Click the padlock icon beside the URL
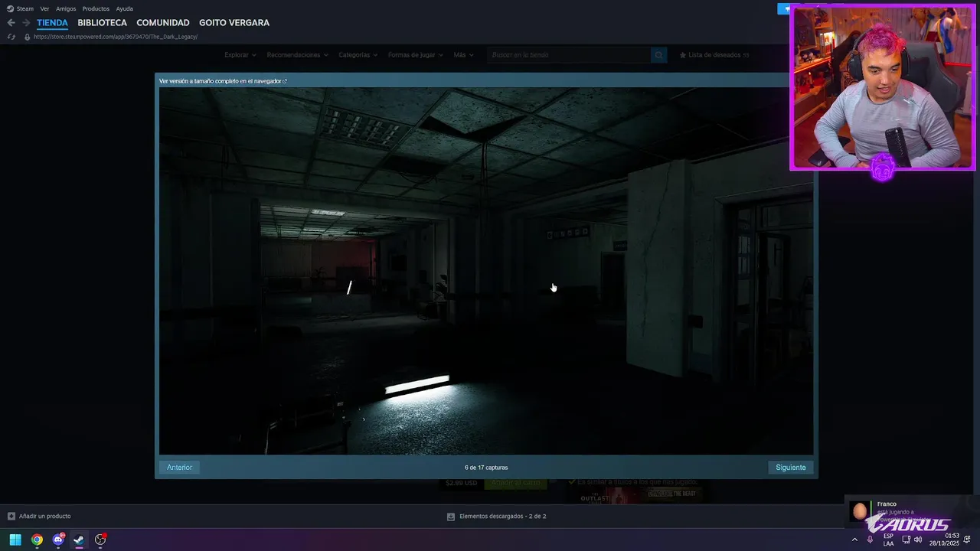 (x=28, y=37)
